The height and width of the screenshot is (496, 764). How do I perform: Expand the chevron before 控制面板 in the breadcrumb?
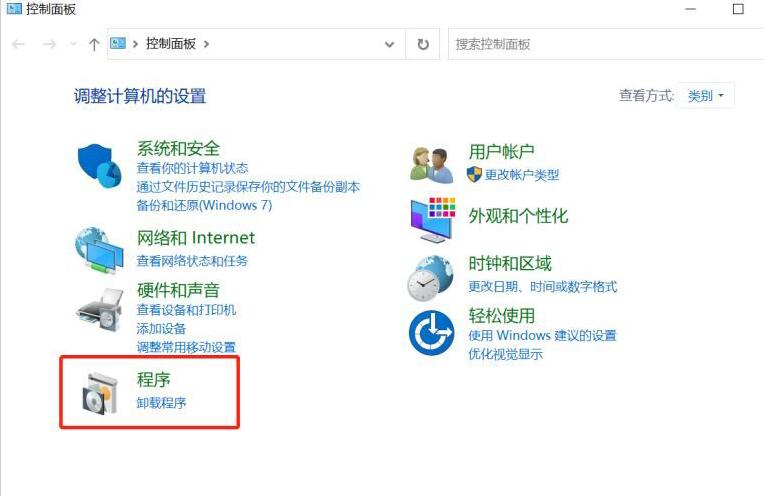point(135,44)
